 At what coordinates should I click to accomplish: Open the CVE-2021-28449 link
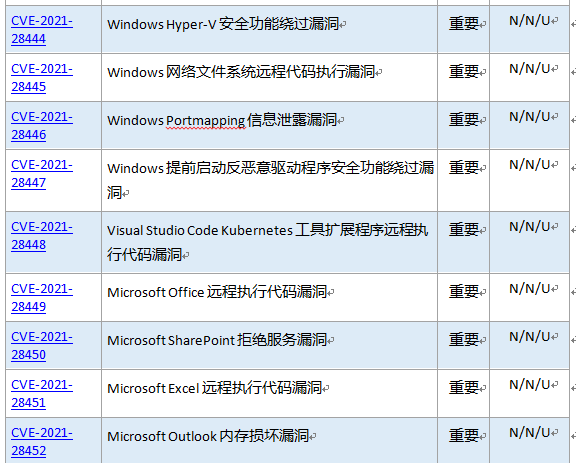pyautogui.click(x=42, y=298)
